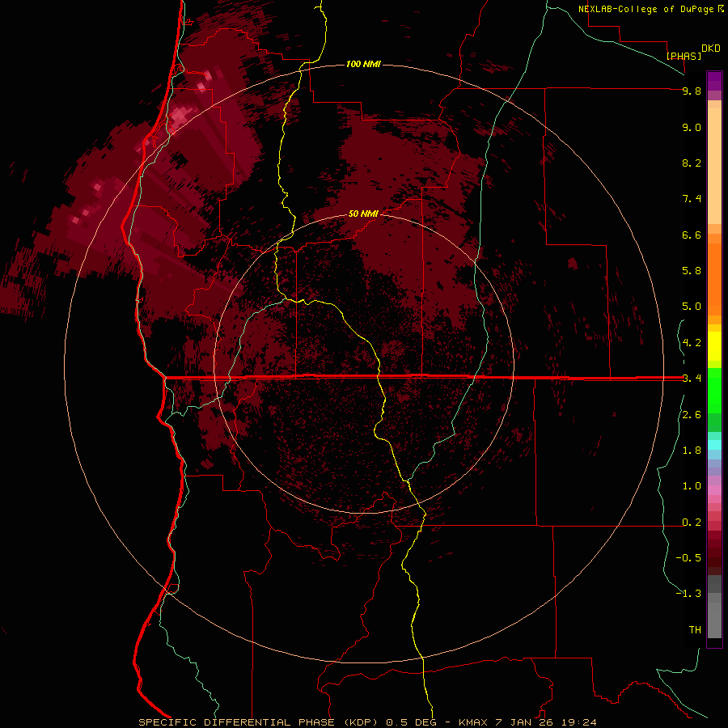Click the 5.8 scale value

692,271
